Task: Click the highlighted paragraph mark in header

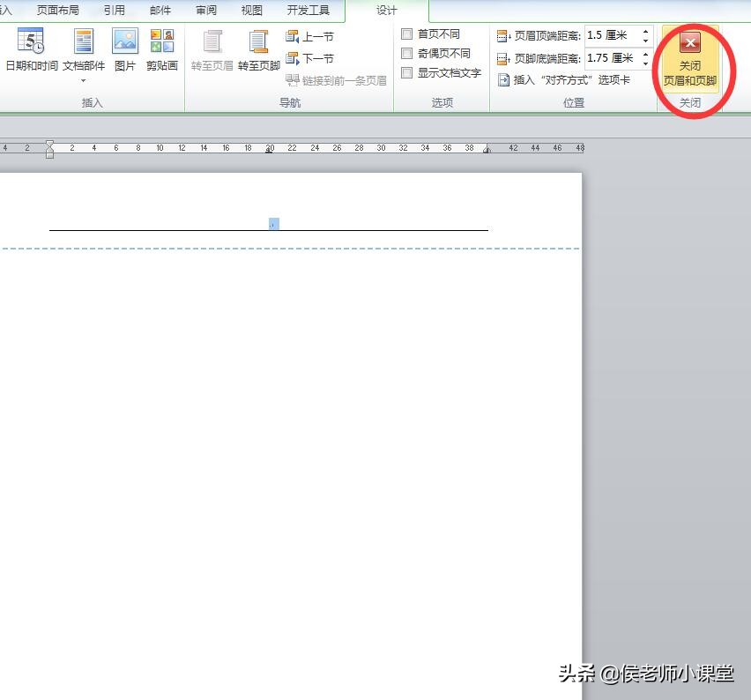Action: pyautogui.click(x=274, y=224)
